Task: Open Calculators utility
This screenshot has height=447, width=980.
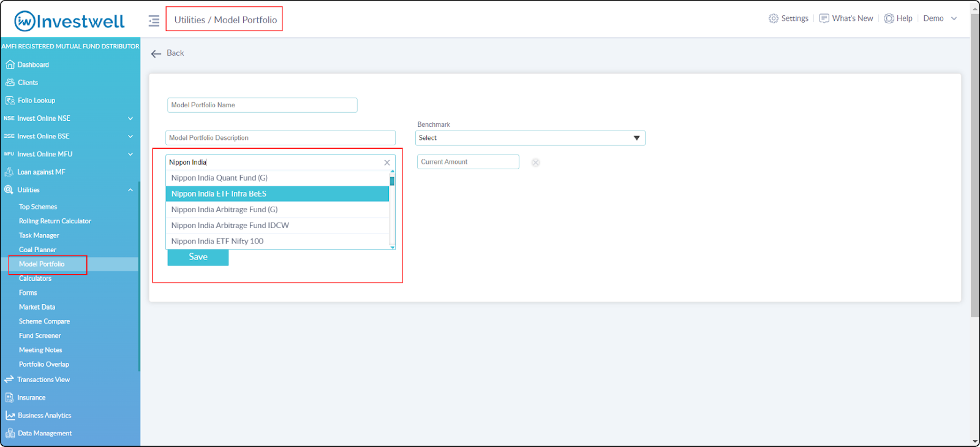Action: (x=35, y=278)
